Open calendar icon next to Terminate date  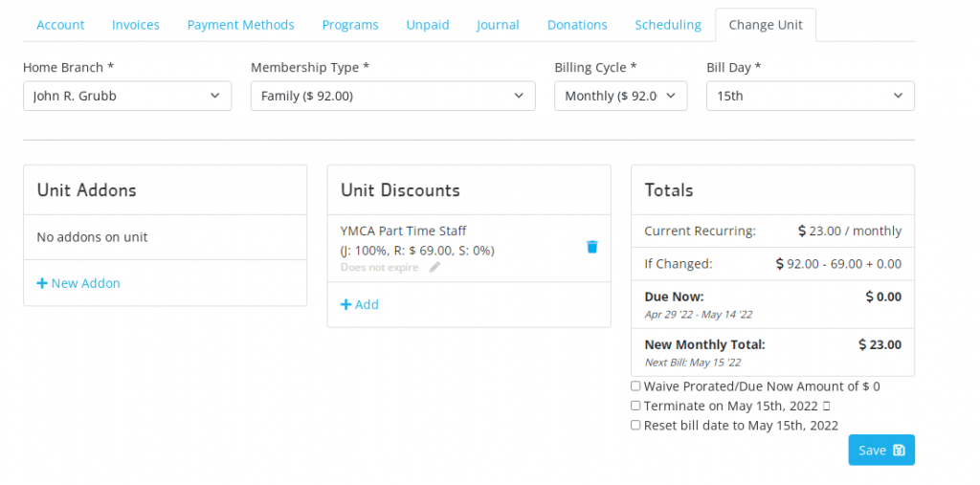(826, 407)
